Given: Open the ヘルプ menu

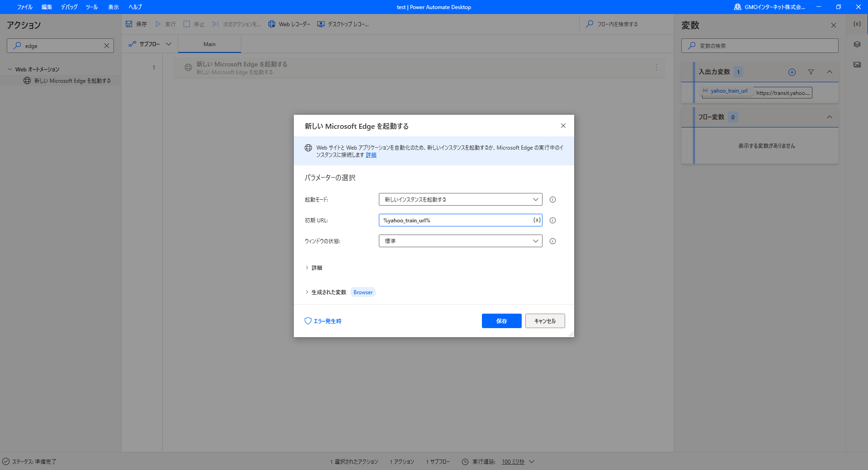Looking at the screenshot, I should click(135, 7).
